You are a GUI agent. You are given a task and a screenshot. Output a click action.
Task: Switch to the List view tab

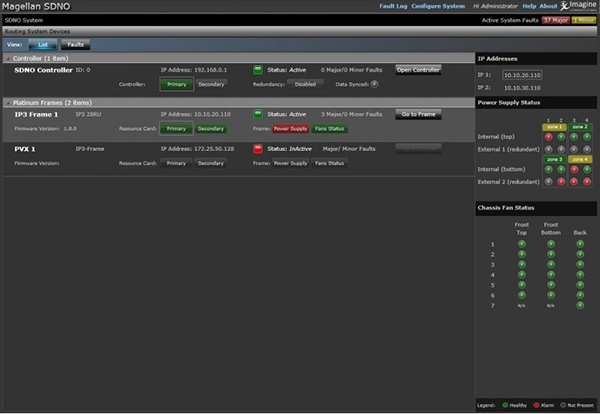[44, 45]
